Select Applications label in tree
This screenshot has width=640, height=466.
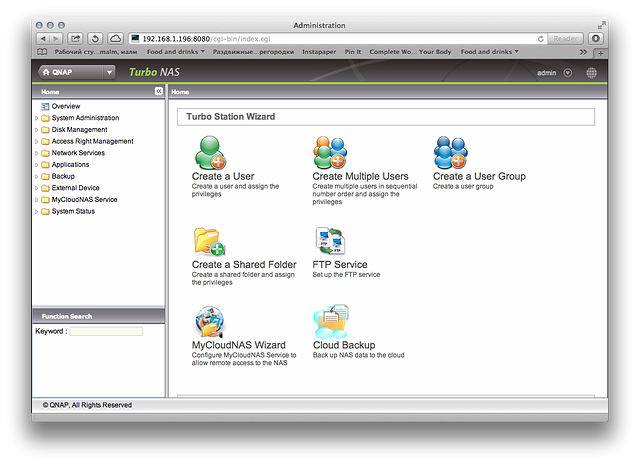70,164
